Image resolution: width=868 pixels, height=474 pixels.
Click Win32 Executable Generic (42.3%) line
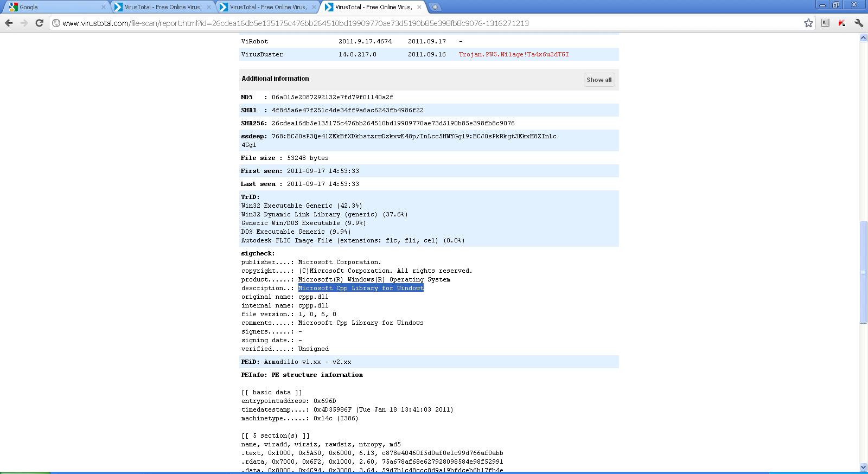click(x=302, y=206)
